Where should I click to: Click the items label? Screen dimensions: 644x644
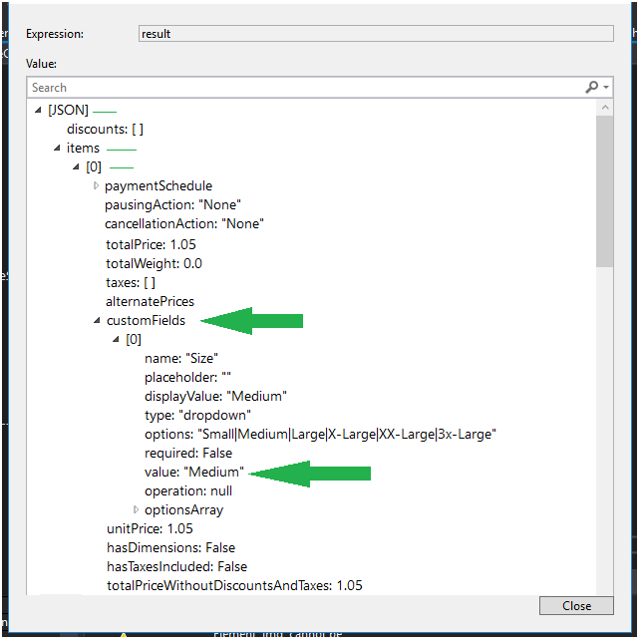[83, 148]
